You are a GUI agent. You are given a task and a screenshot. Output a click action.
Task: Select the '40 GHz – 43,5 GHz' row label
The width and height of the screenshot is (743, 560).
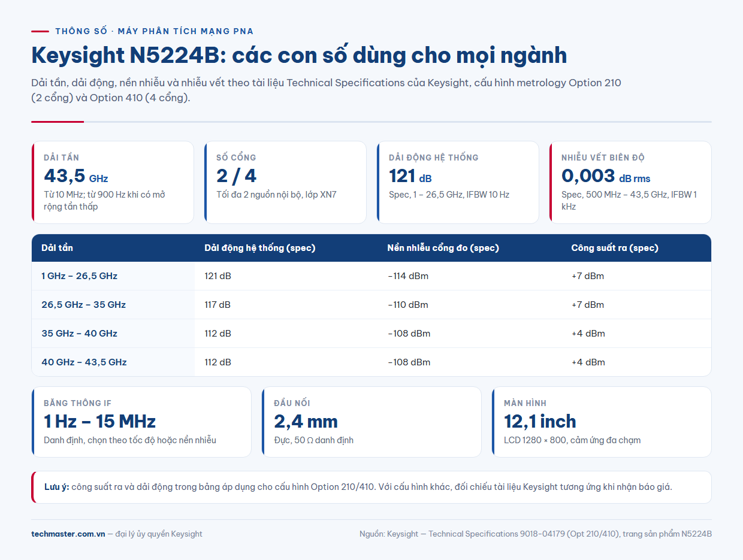84,362
